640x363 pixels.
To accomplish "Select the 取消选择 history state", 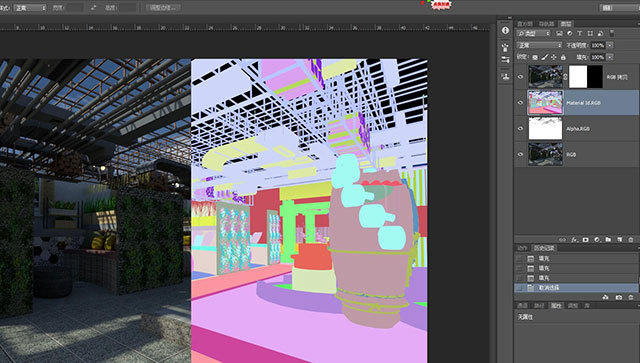I will (576, 288).
